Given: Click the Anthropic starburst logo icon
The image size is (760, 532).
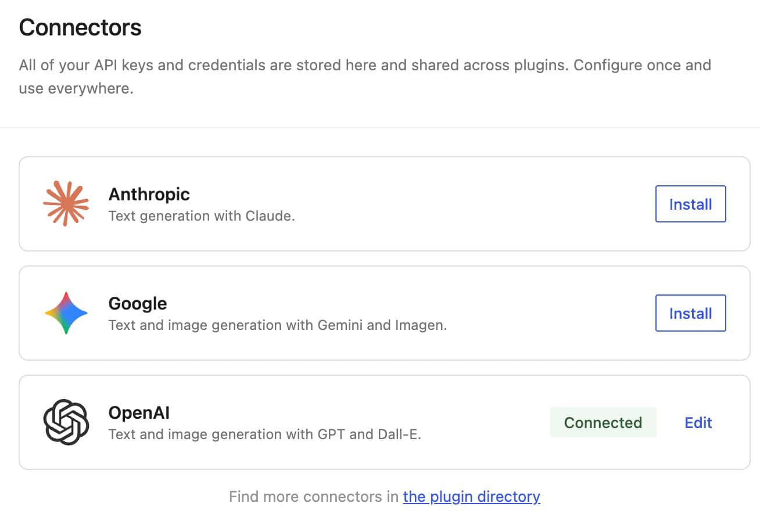Looking at the screenshot, I should click(66, 203).
